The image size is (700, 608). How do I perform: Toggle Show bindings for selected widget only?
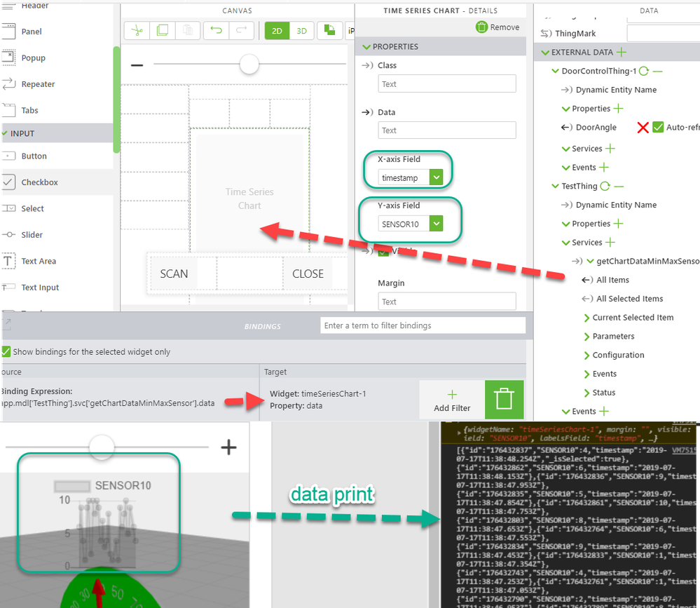(x=6, y=351)
